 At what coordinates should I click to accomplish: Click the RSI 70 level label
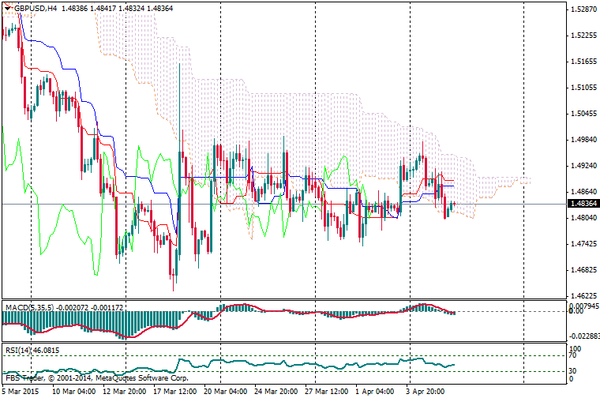tap(573, 356)
